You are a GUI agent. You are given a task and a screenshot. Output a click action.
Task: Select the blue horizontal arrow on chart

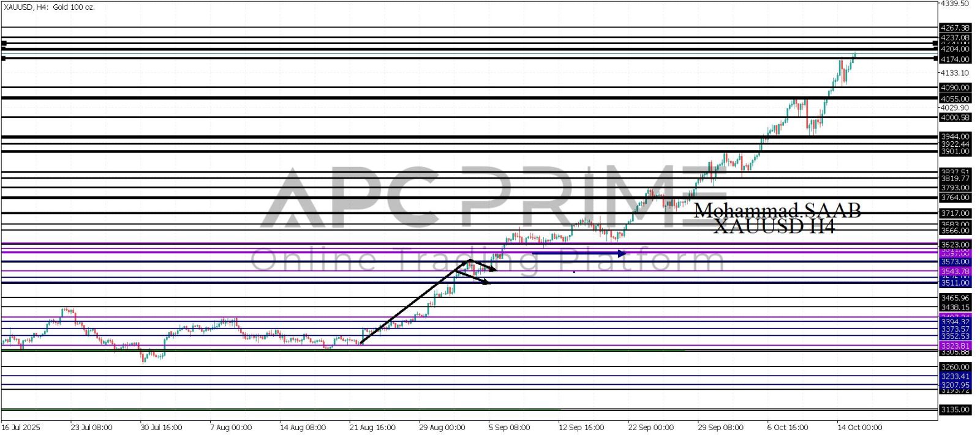click(579, 253)
